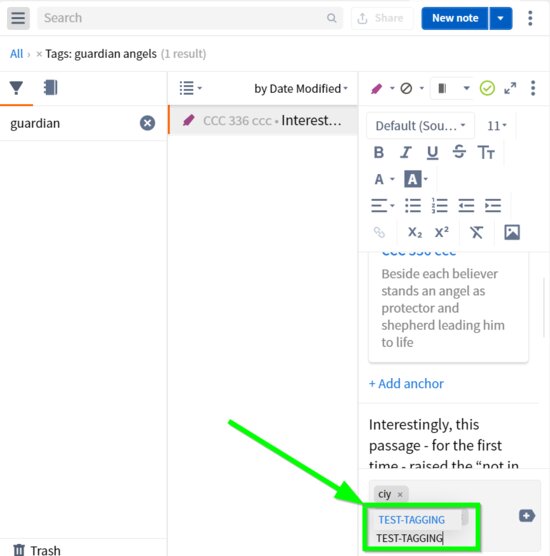Select the filter funnel tab
550x556 pixels.
click(16, 88)
